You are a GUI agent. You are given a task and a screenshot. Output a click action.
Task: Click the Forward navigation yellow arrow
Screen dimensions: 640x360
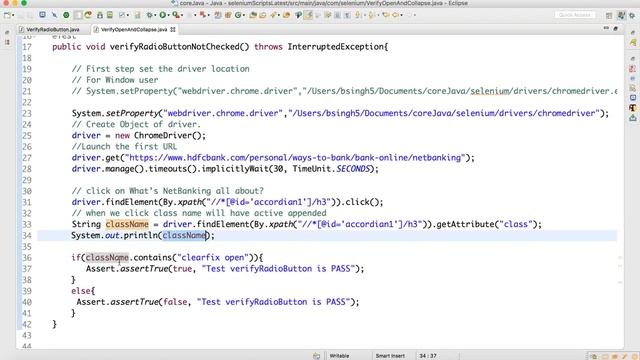pos(396,15)
